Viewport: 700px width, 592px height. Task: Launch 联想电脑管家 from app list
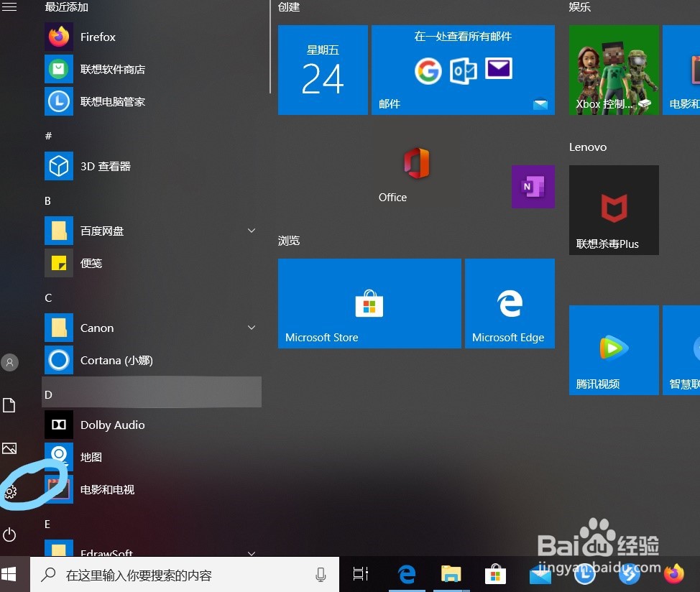click(152, 102)
